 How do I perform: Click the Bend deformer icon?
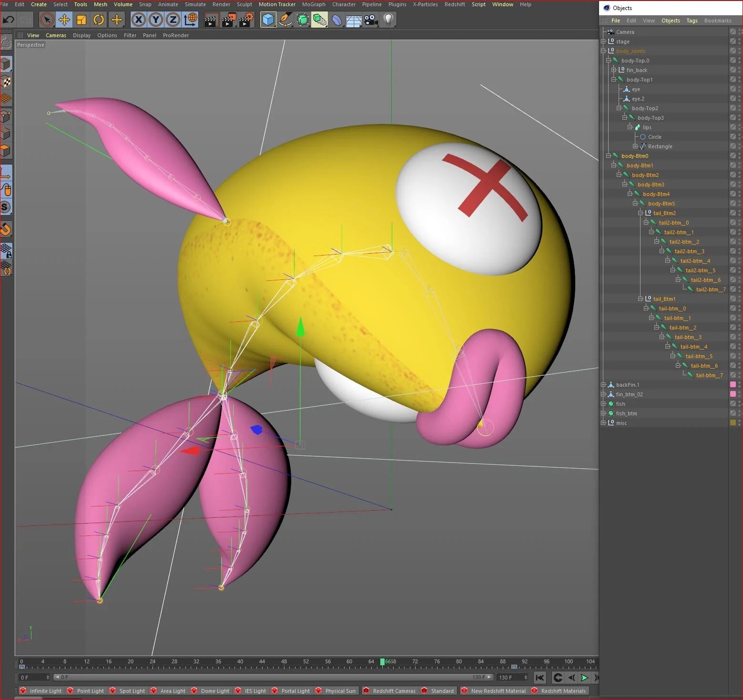pyautogui.click(x=337, y=20)
